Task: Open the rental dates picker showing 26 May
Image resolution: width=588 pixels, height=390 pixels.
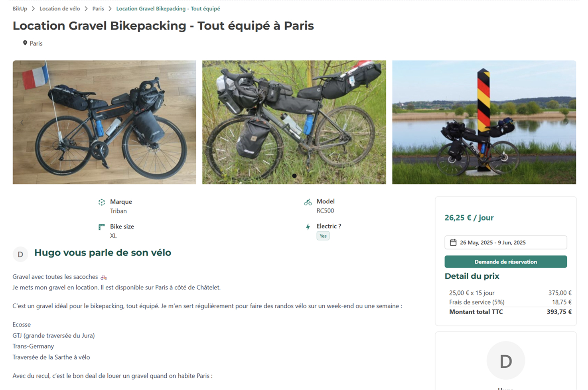Action: [505, 242]
